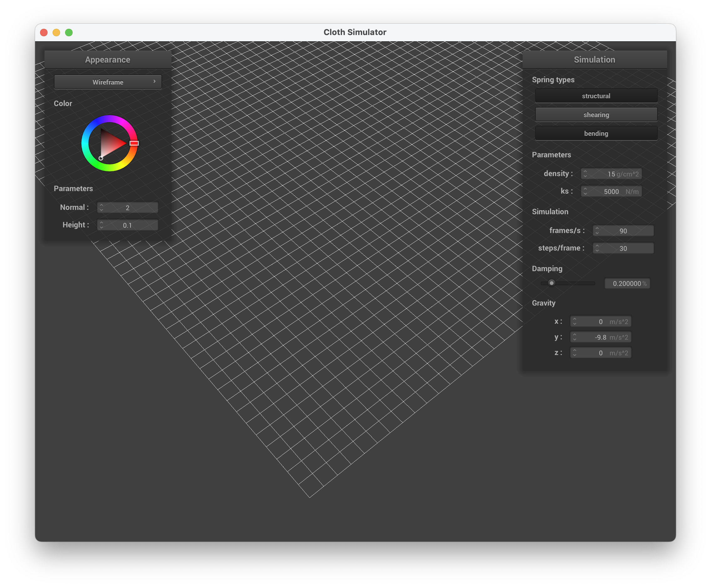Toggle the shearing spring type button
The height and width of the screenshot is (588, 711).
coord(596,115)
